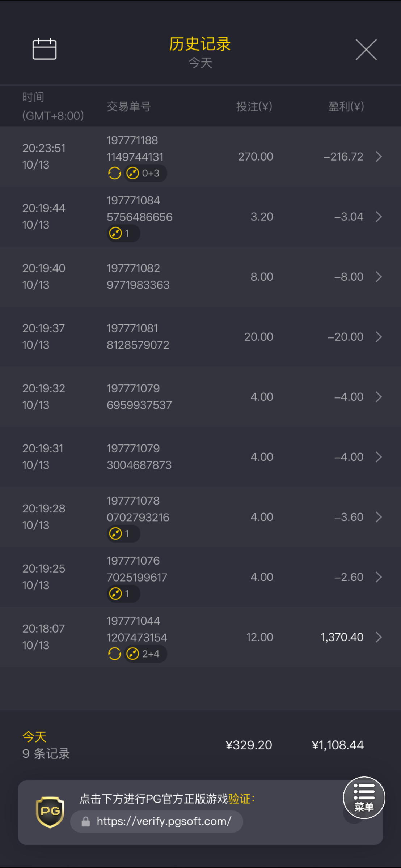Open the round menu button
Viewport: 401px width, 868px height.
364,797
